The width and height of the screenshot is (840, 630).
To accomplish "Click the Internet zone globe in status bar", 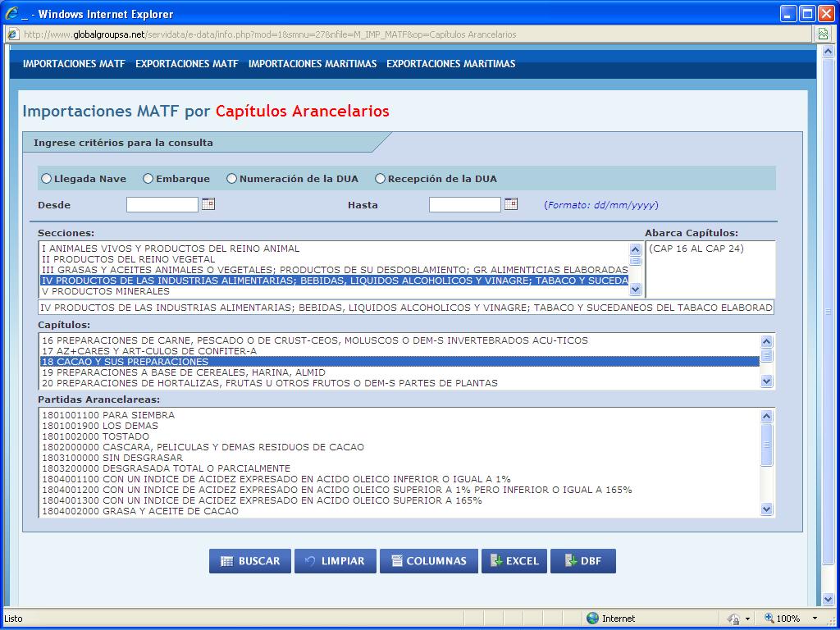I will 592,619.
